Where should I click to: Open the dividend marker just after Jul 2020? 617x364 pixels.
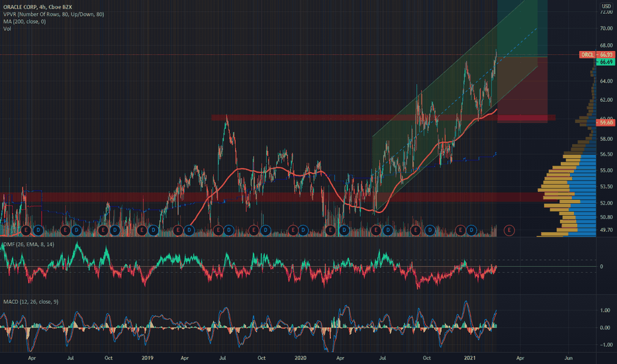tap(388, 230)
